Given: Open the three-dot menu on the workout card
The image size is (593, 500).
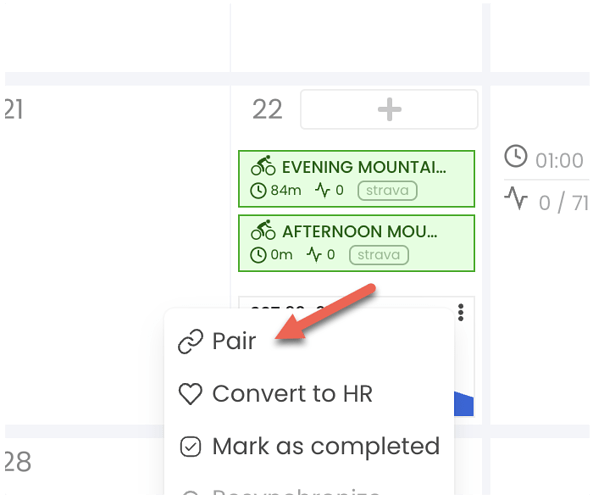Looking at the screenshot, I should click(x=461, y=312).
